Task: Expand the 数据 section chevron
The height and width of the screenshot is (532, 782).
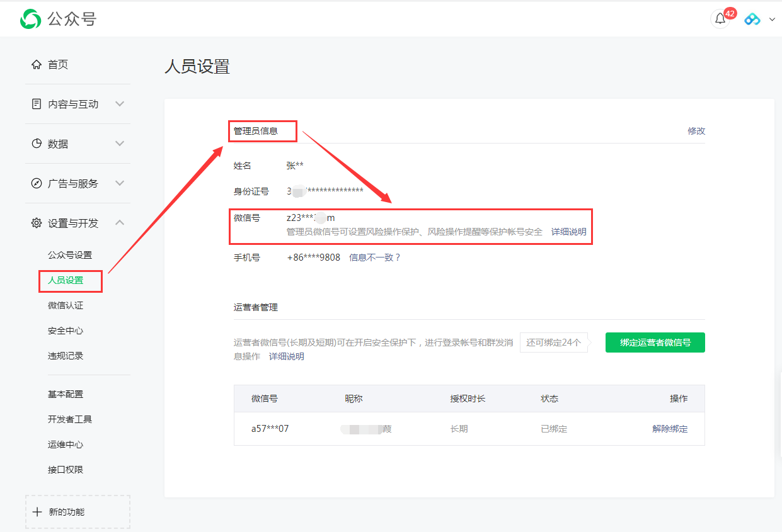Action: click(x=120, y=144)
